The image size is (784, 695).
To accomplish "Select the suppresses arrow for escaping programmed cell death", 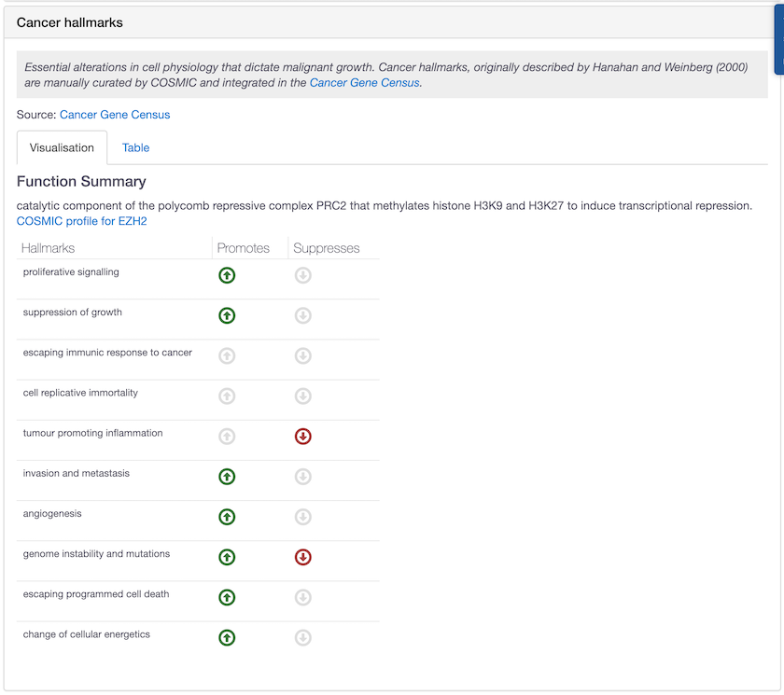I will [x=303, y=597].
